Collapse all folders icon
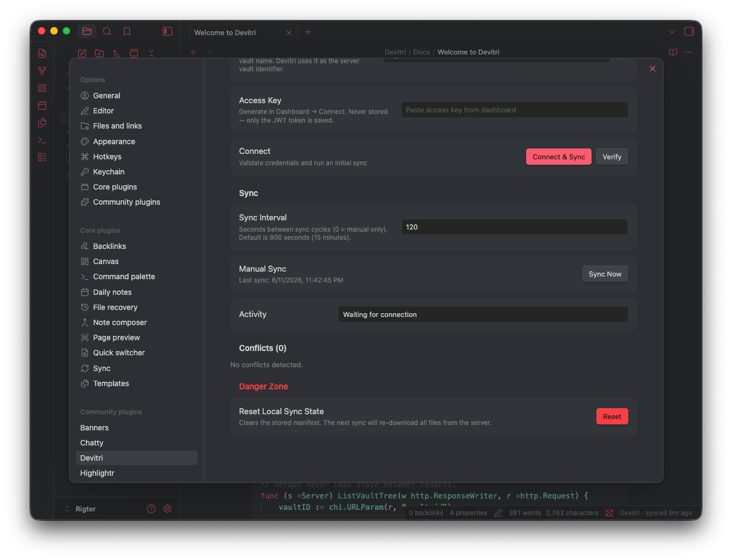Viewport: 732px width, 560px height. (x=151, y=53)
